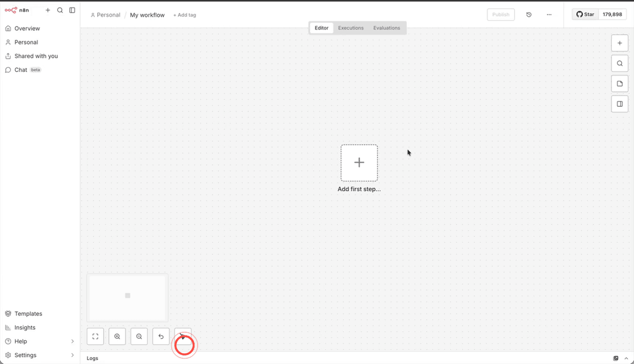
Task: Expand the Settings menu in the sidebar
Action: [x=40, y=355]
